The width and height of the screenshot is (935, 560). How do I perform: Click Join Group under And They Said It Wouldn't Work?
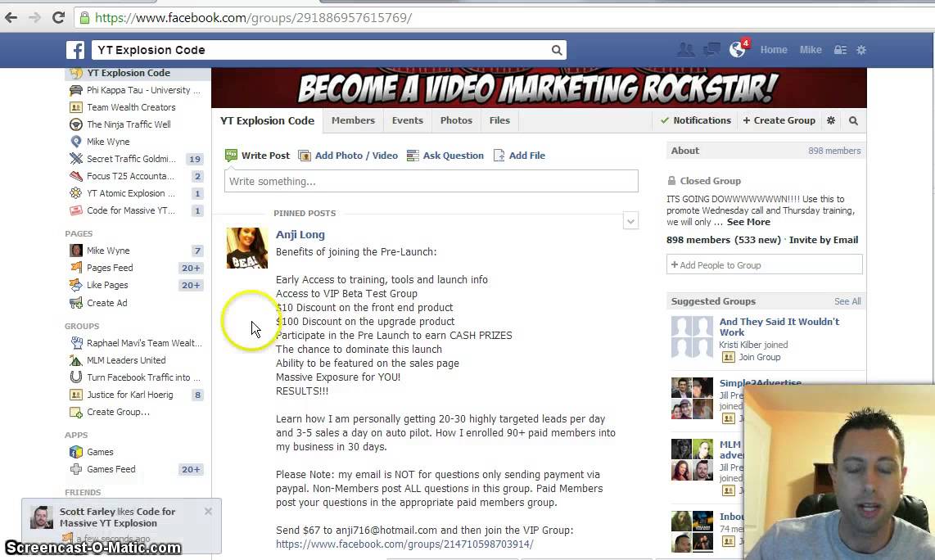click(x=759, y=357)
